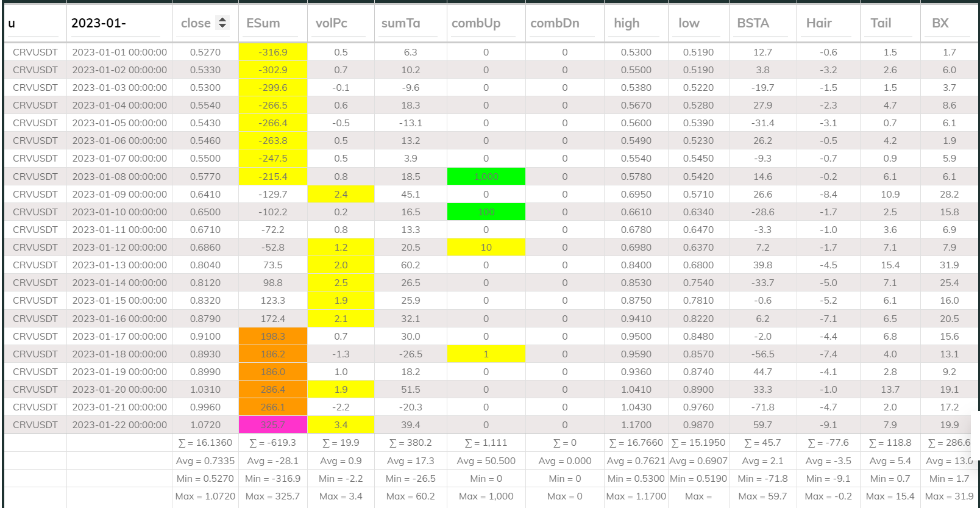Image resolution: width=980 pixels, height=508 pixels.
Task: Focus the BSTA column filter field
Action: [x=761, y=24]
